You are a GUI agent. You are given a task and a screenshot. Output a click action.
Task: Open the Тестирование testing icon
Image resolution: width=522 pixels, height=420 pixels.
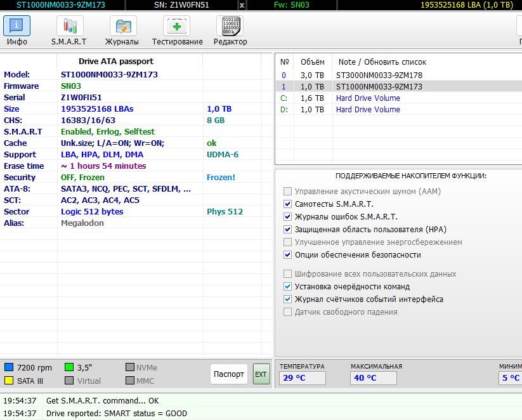tap(176, 25)
